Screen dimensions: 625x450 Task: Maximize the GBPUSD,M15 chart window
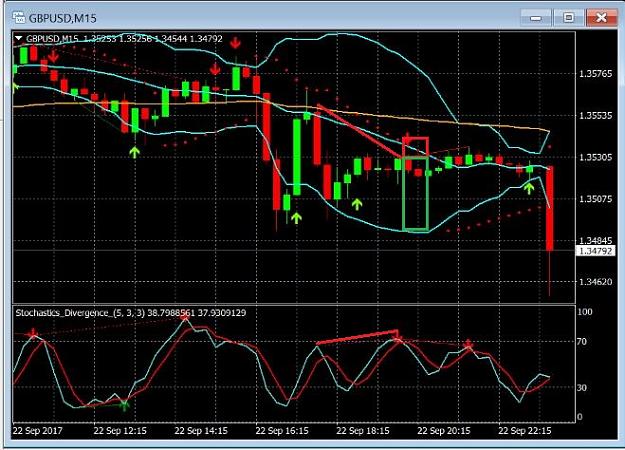569,18
